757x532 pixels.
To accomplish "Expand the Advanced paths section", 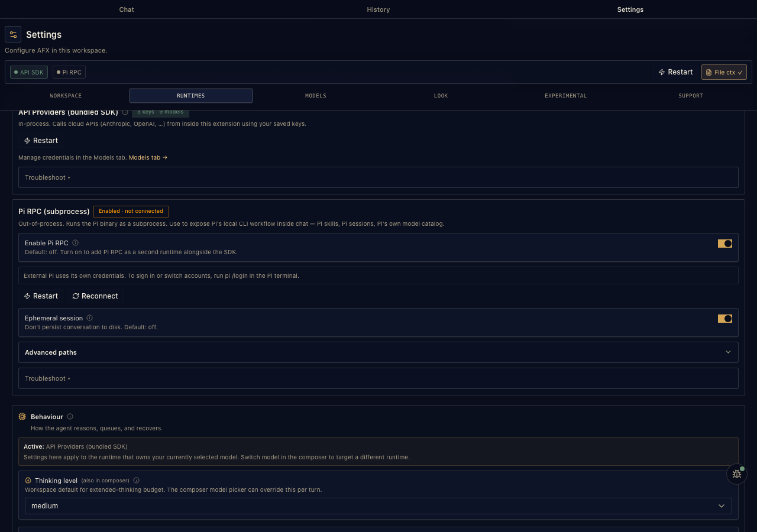I will click(x=378, y=352).
